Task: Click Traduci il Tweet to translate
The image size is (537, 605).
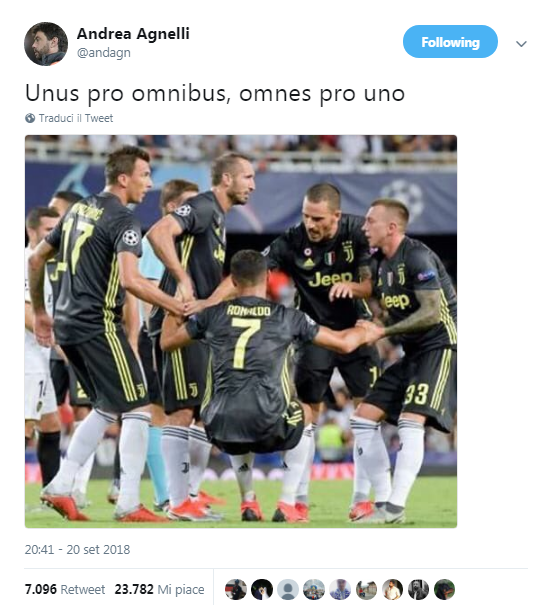Action: (x=76, y=118)
